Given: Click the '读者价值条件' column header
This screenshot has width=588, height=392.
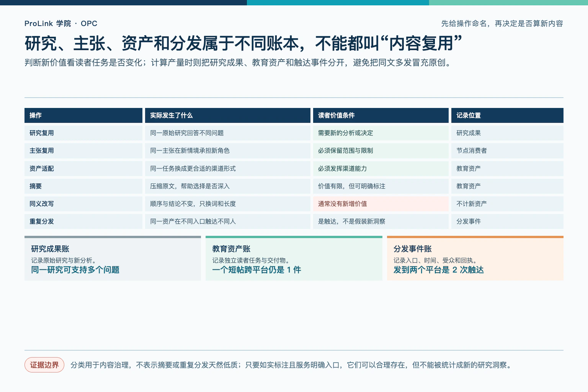Looking at the screenshot, I should click(x=381, y=115).
